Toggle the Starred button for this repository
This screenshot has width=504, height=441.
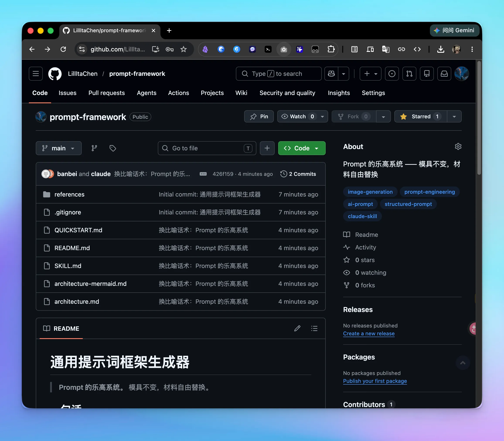pyautogui.click(x=420, y=116)
